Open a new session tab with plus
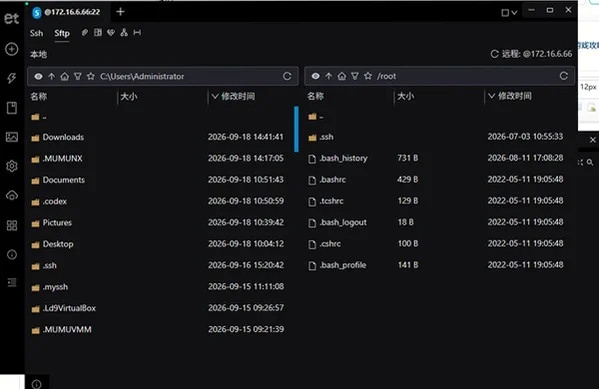Image resolution: width=599 pixels, height=389 pixels. click(x=120, y=12)
